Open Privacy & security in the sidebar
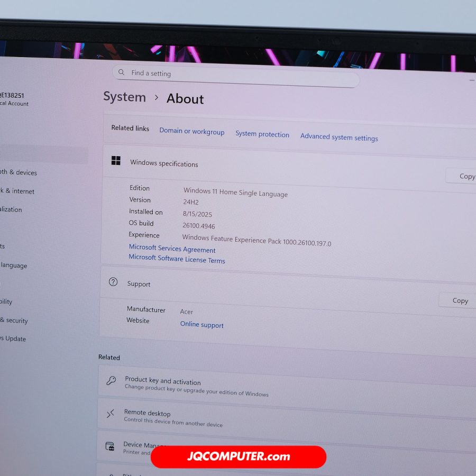 pos(14,321)
